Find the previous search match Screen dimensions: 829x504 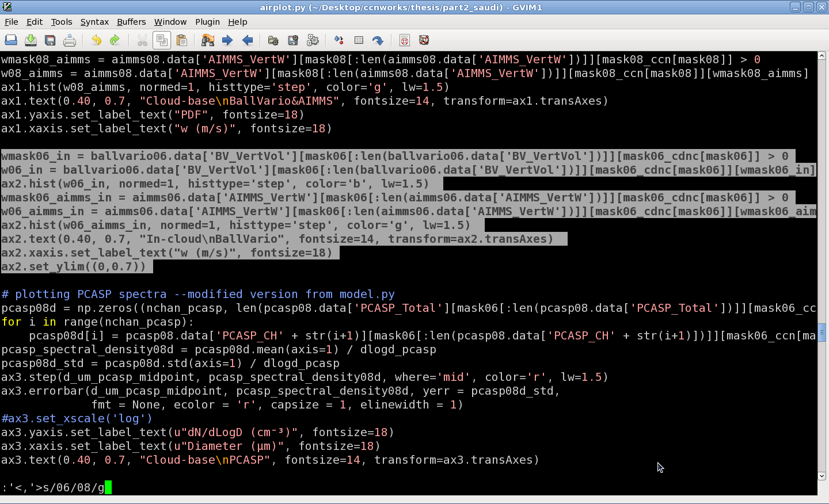click(x=246, y=40)
